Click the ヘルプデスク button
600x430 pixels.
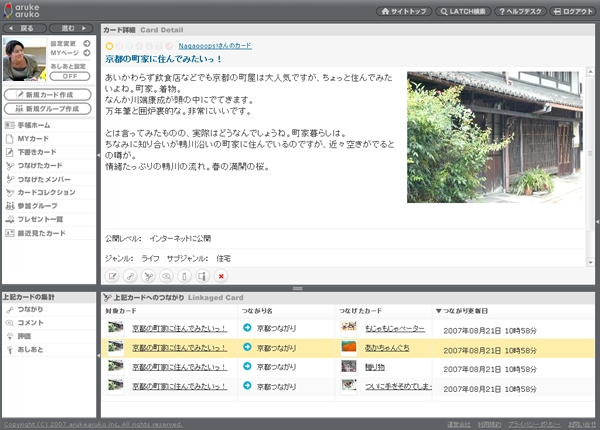520,11
